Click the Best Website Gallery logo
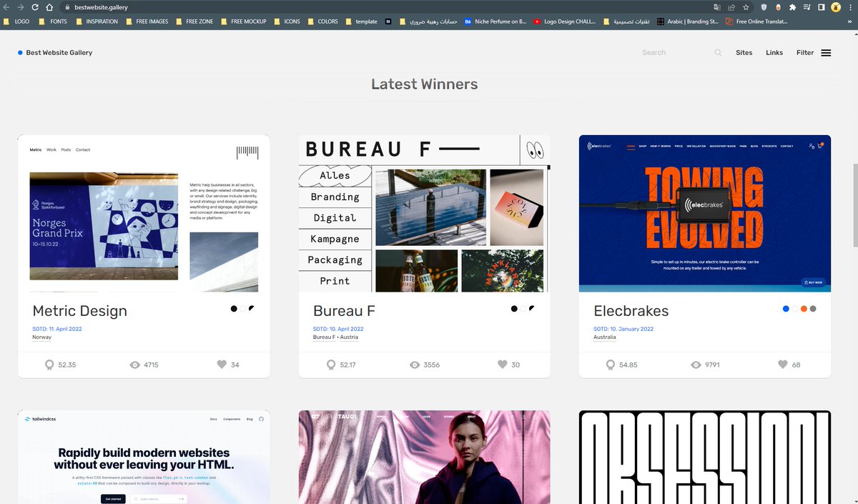The height and width of the screenshot is (504, 858). (x=55, y=53)
